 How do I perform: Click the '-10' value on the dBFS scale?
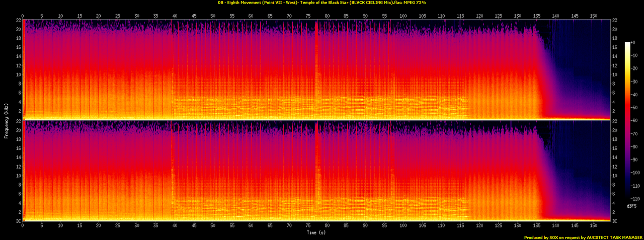click(x=635, y=55)
